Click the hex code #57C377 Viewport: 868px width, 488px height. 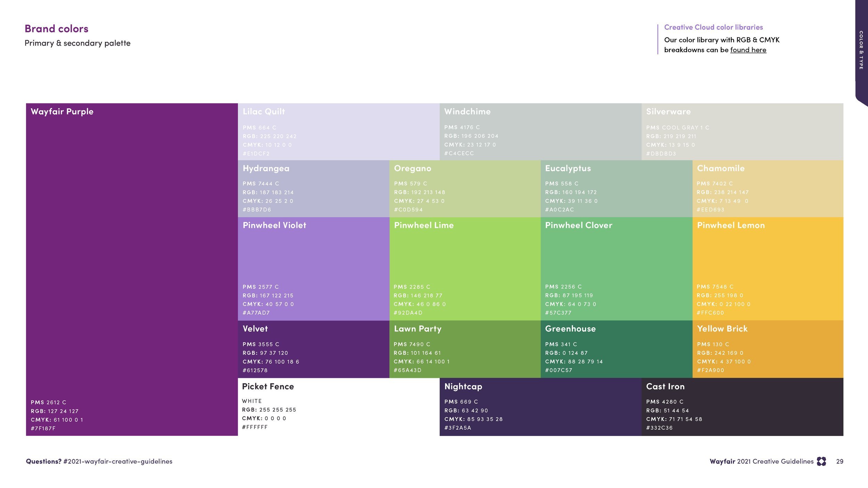[x=558, y=313]
